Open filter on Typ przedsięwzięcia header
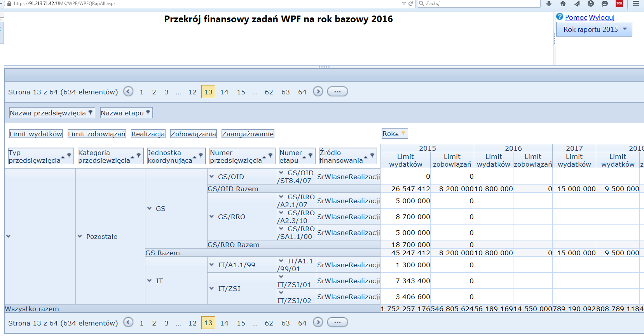Viewport: 644px width, 336px height. coord(69,155)
